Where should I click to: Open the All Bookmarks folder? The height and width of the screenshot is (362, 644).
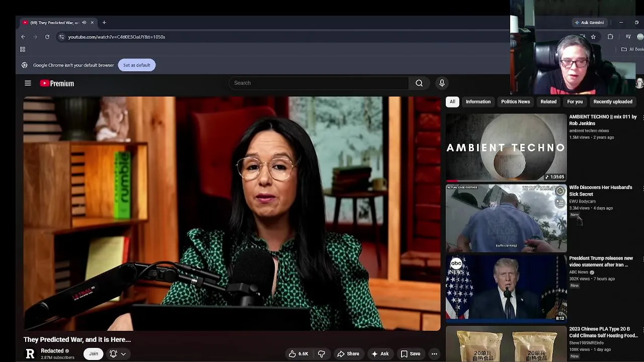632,49
